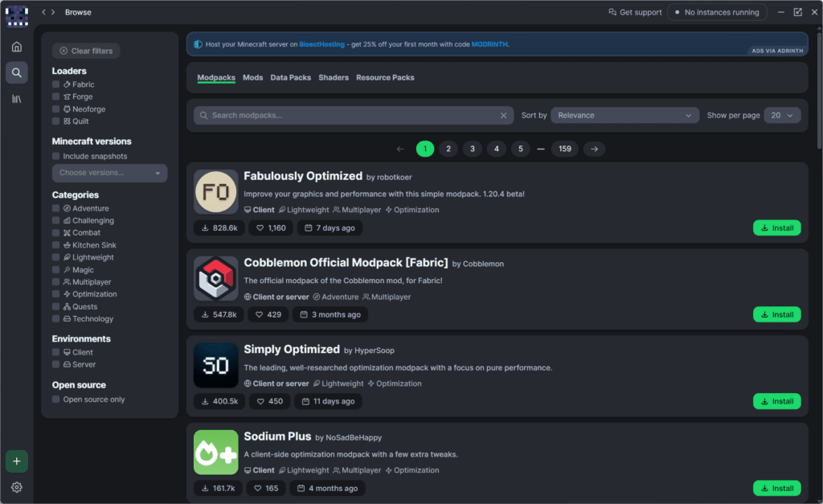This screenshot has height=504, width=823.
Task: Click the Sodium Plus modpack icon
Action: pyautogui.click(x=216, y=453)
